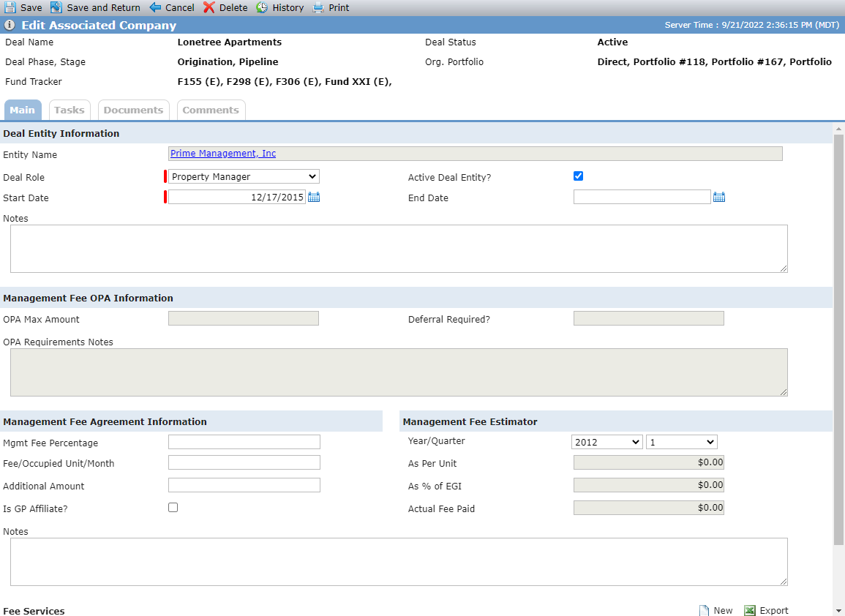This screenshot has height=616, width=845.
Task: Open the End Date calendar picker
Action: point(719,198)
